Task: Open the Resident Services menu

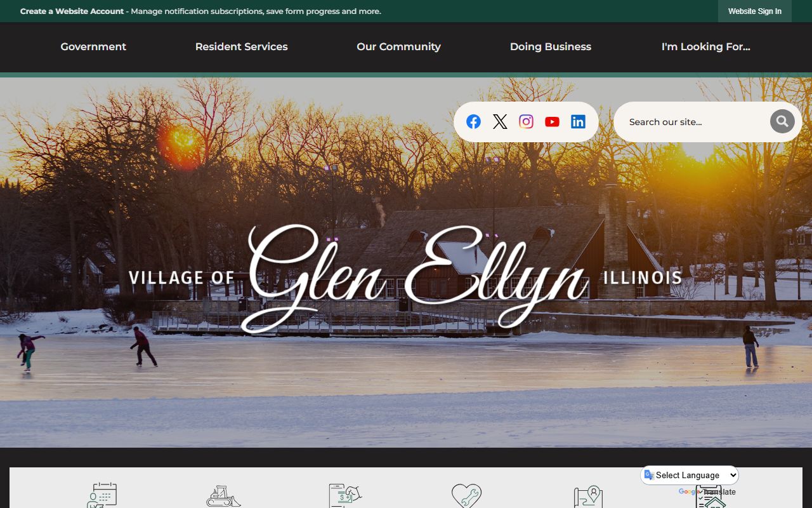Action: 242,47
